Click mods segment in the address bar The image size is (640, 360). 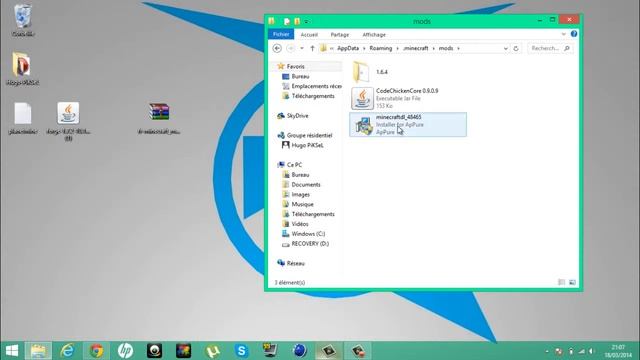(x=446, y=48)
